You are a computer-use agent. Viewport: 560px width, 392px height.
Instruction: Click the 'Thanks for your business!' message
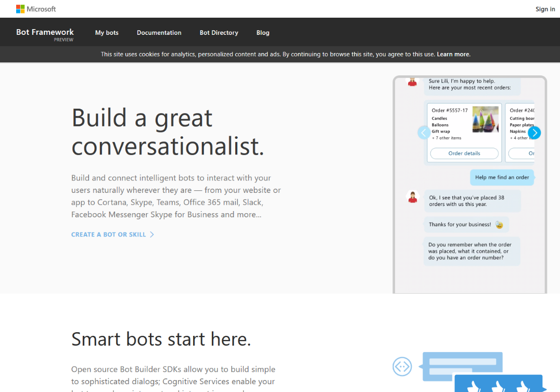466,225
